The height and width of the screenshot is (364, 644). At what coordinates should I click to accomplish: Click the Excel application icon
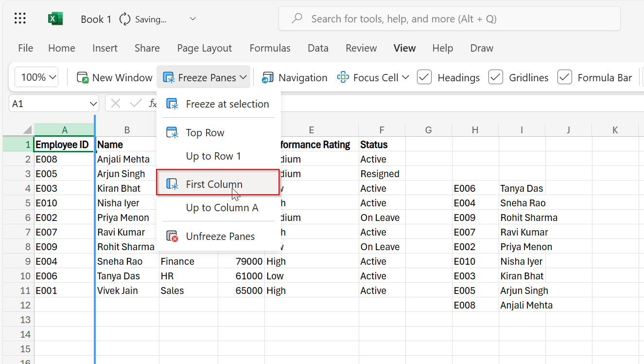(x=55, y=18)
